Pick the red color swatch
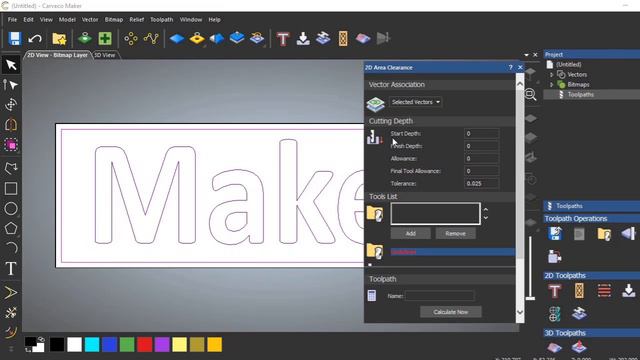 (x=144, y=344)
